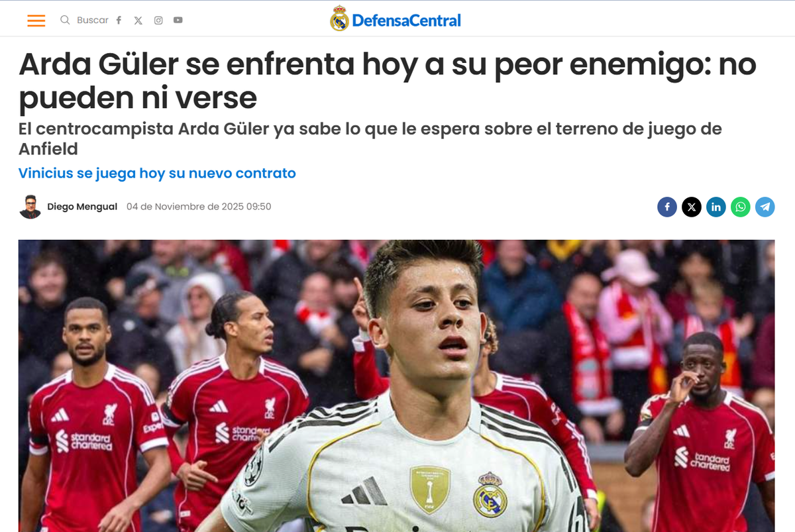This screenshot has height=532, width=795.
Task: Click the magnifying glass search icon
Action: 65,20
